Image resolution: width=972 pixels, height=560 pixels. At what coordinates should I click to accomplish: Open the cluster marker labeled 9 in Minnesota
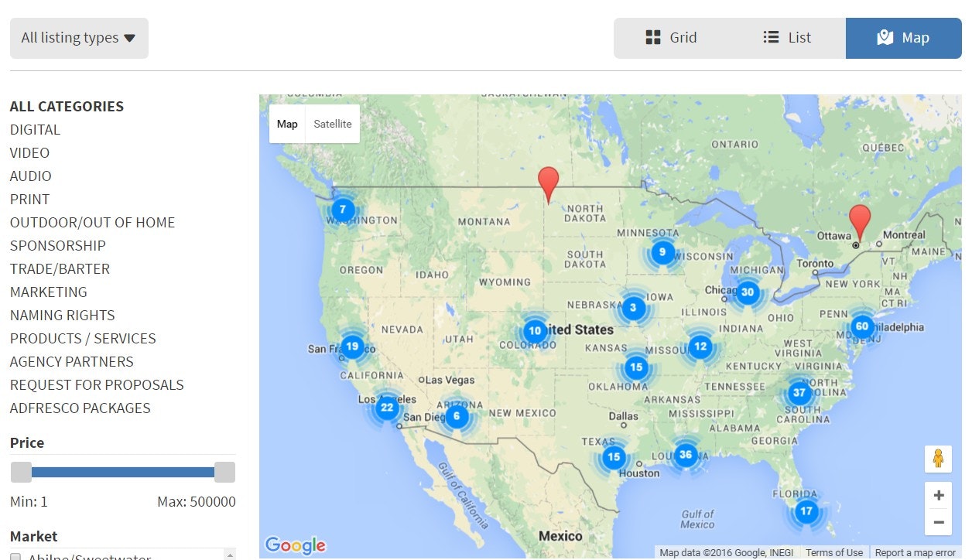(x=662, y=252)
